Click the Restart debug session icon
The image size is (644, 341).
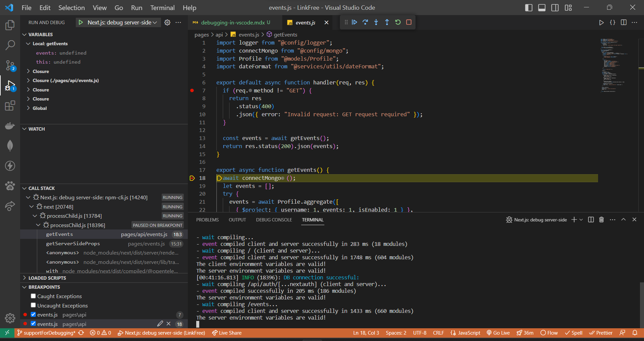click(x=398, y=22)
